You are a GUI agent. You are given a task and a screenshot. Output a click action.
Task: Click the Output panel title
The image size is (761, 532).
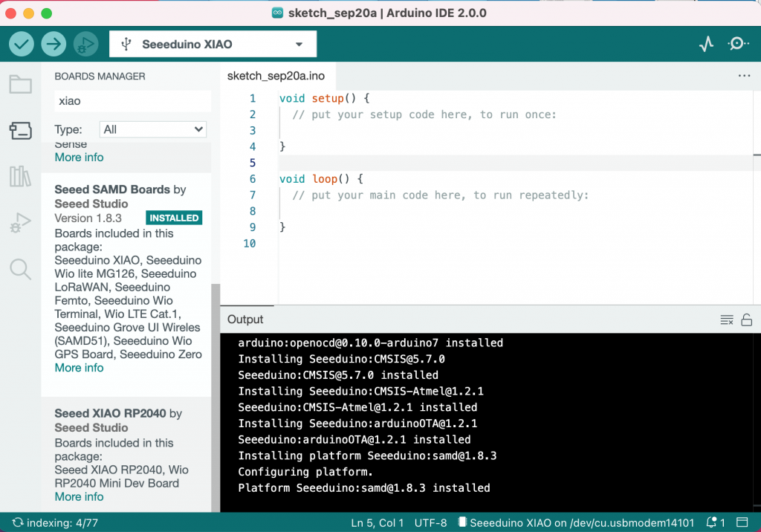245,319
